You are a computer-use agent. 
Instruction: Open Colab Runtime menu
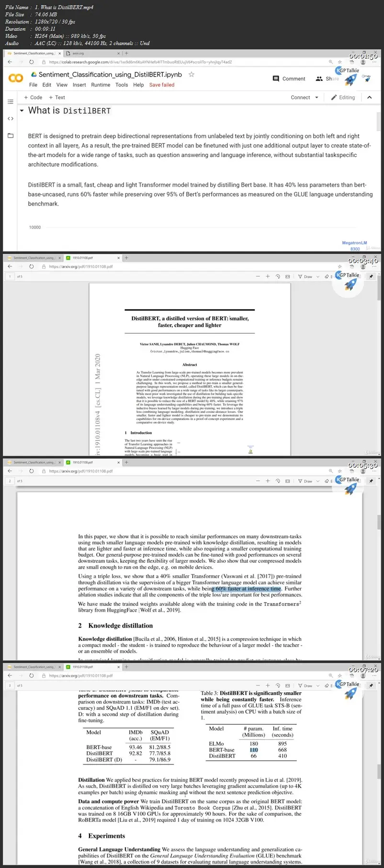click(x=101, y=85)
